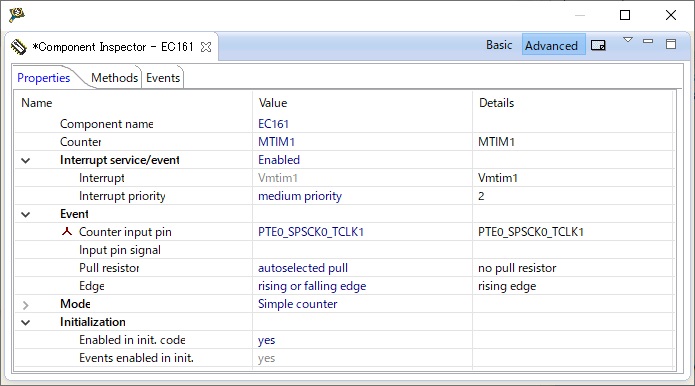
Task: Toggle the Advanced view mode
Action: point(552,45)
